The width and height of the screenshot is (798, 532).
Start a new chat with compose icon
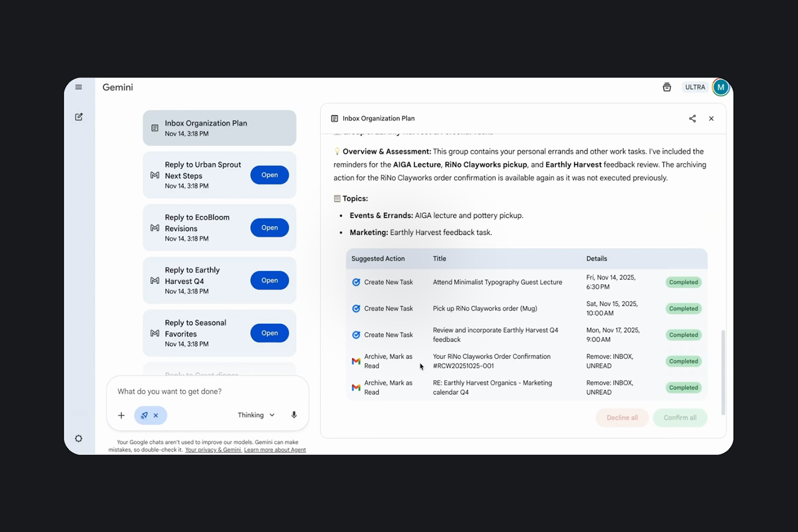click(x=79, y=117)
